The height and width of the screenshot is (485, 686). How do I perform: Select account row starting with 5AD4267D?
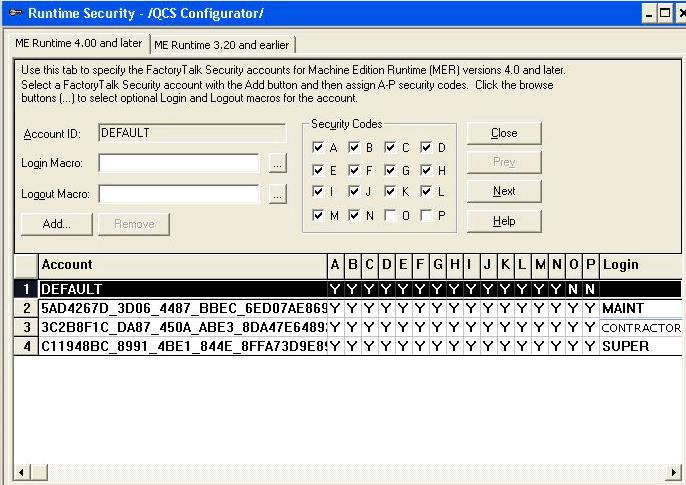tap(348, 308)
